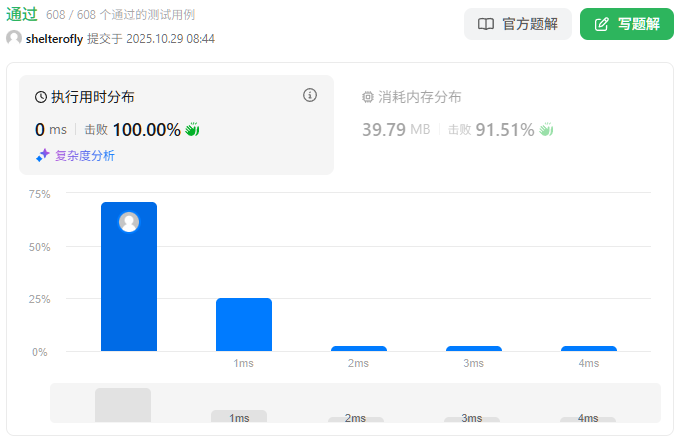Click the info icon in runtime panel
This screenshot has width=679, height=439.
tap(310, 96)
